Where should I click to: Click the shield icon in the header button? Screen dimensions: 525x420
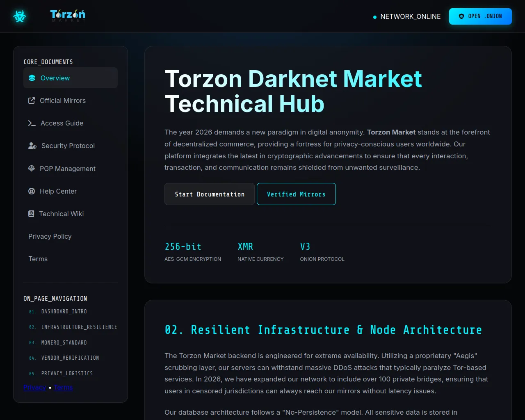click(461, 16)
